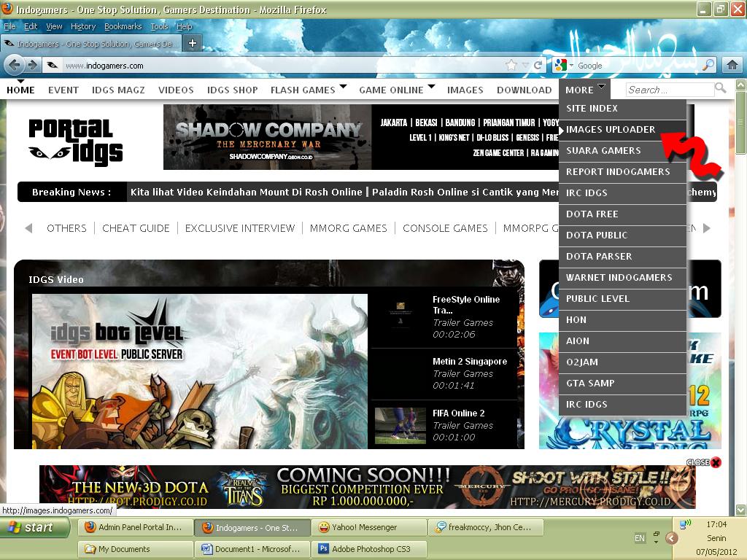Select AION menu entry
Screen dimensions: 747x560
(x=623, y=341)
